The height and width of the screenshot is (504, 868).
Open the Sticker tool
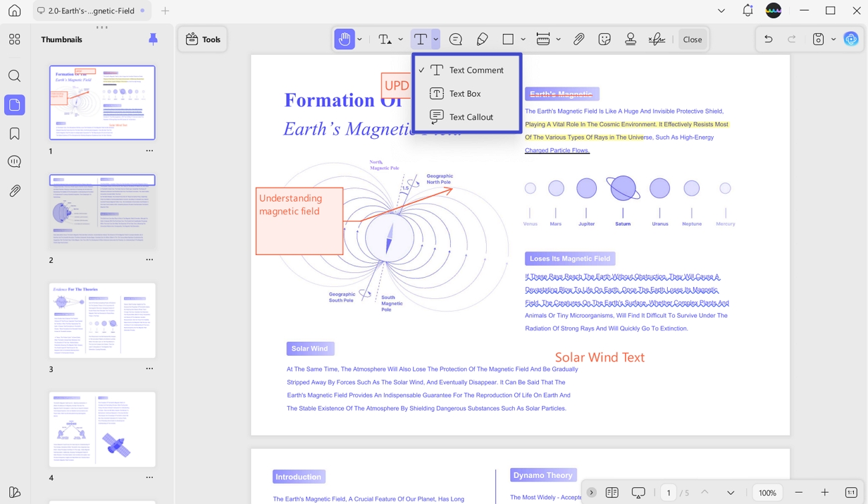coord(604,39)
